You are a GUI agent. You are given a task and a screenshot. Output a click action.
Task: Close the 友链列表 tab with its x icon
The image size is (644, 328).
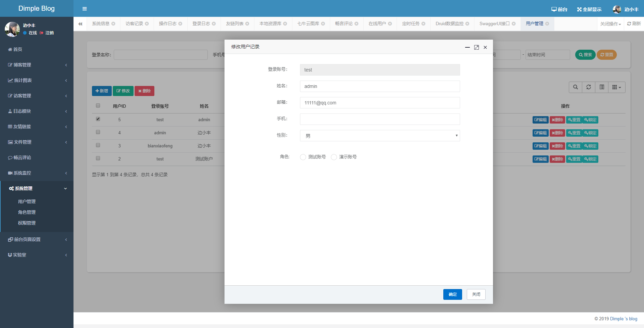247,24
